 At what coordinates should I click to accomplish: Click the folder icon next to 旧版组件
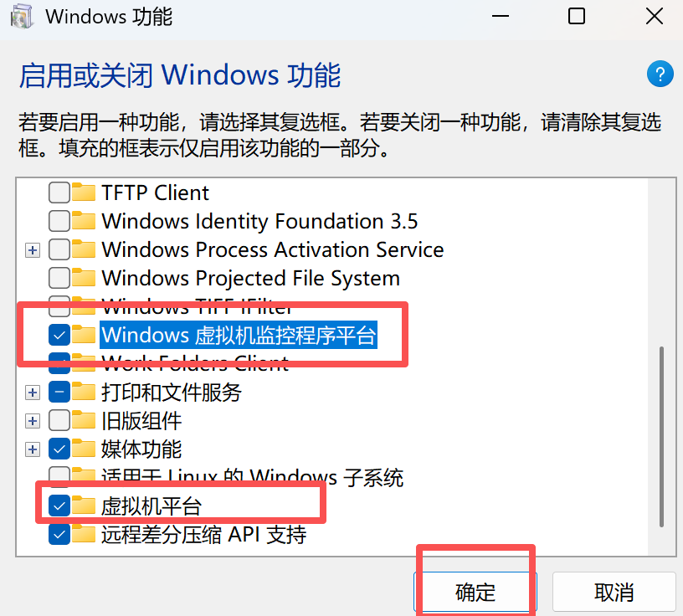[84, 420]
